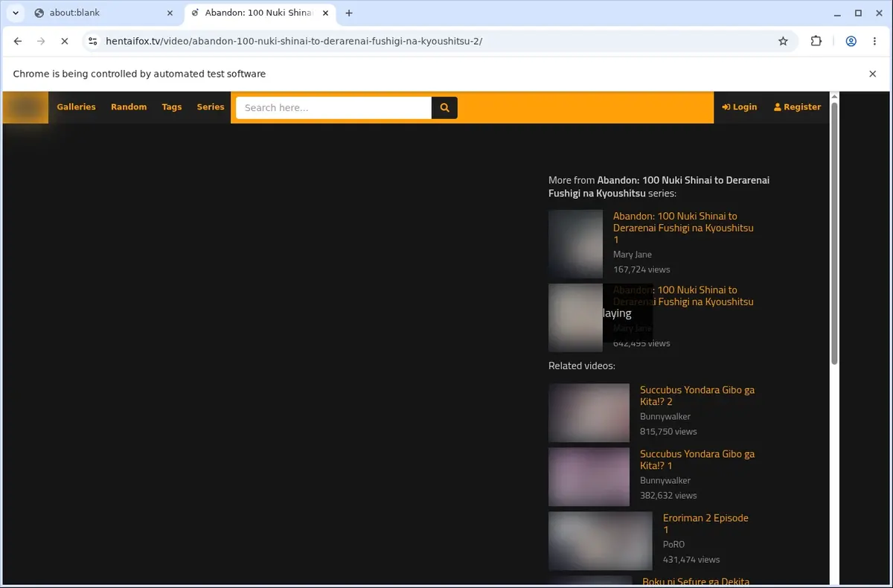Open 'Succubus Yondara Gibo ga Kita!? 2' link
893x588 pixels.
(697, 395)
